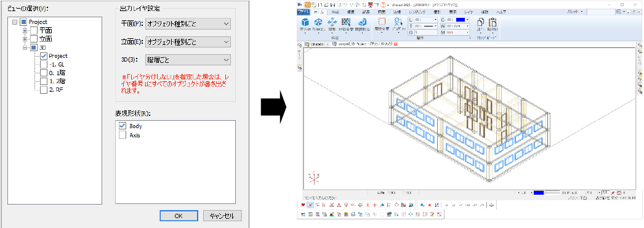Click the orange dashed rectangle attribute icon
644x228 pixels.
click(x=382, y=22)
